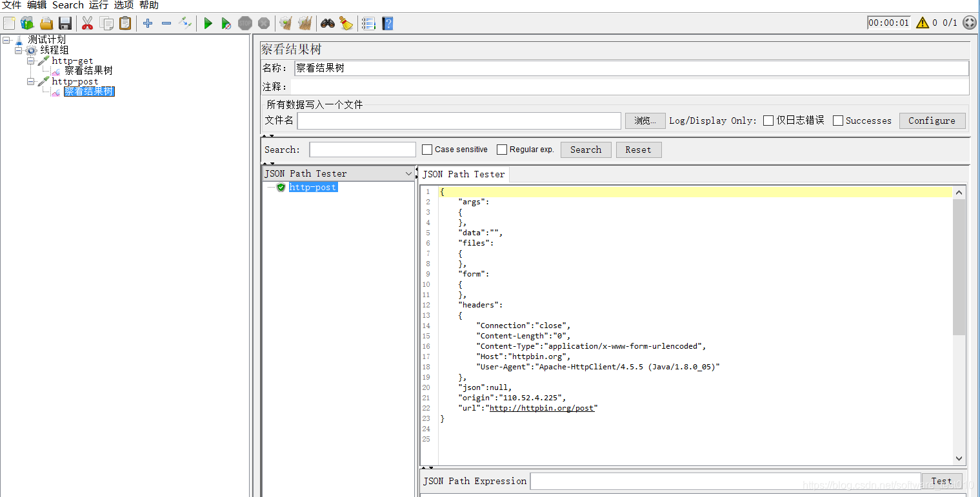Click the Configure button
The width and height of the screenshot is (980, 497).
pyautogui.click(x=932, y=121)
